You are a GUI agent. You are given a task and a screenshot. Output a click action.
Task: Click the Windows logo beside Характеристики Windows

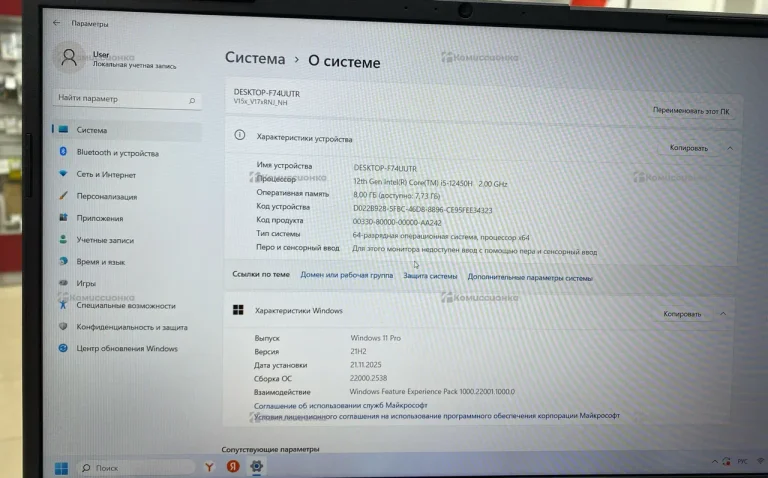pos(239,310)
